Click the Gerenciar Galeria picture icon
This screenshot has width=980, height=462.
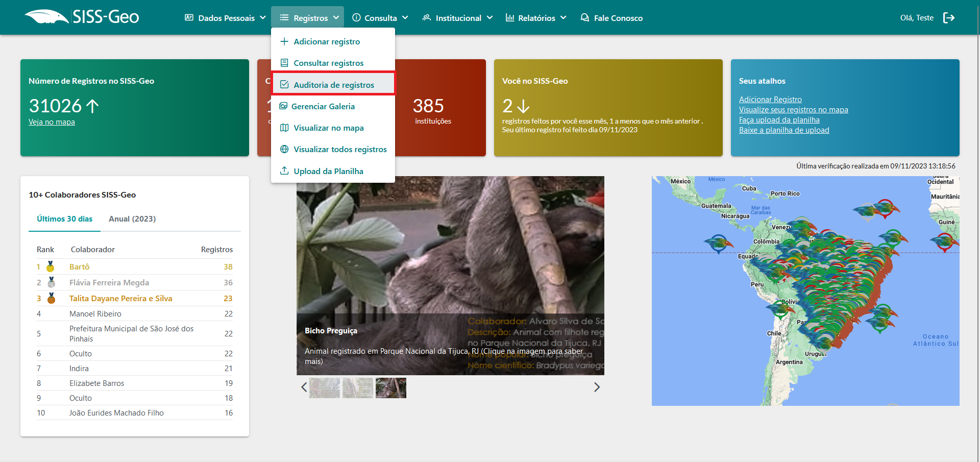(283, 106)
